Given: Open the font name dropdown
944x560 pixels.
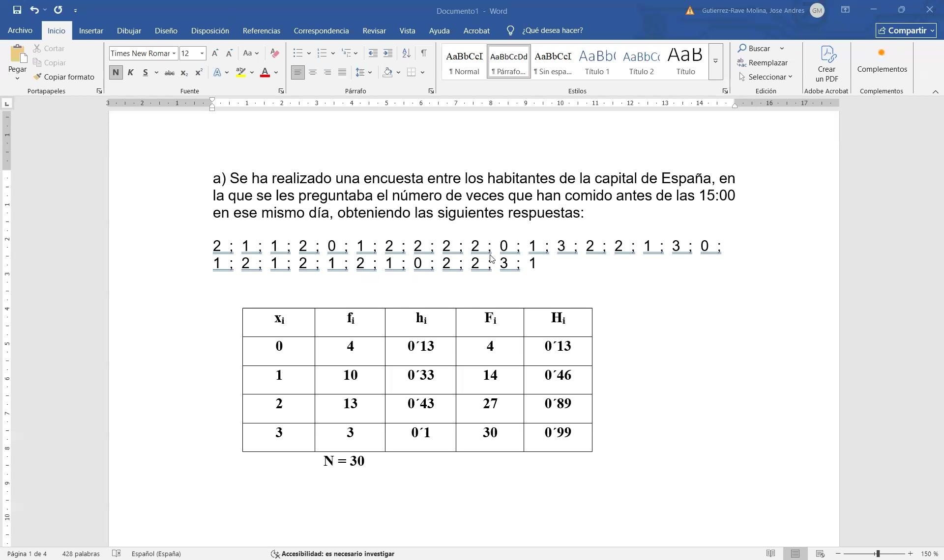Looking at the screenshot, I should pos(174,53).
